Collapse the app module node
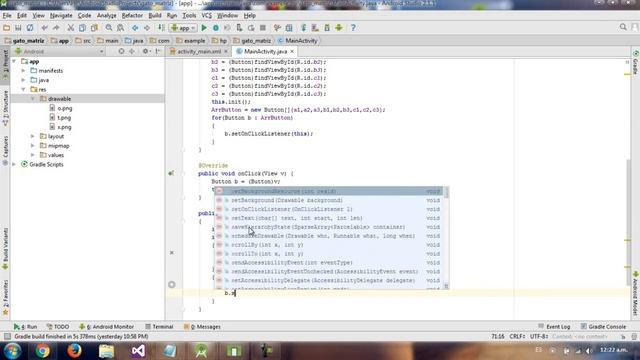The width and height of the screenshot is (640, 360). tap(15, 61)
